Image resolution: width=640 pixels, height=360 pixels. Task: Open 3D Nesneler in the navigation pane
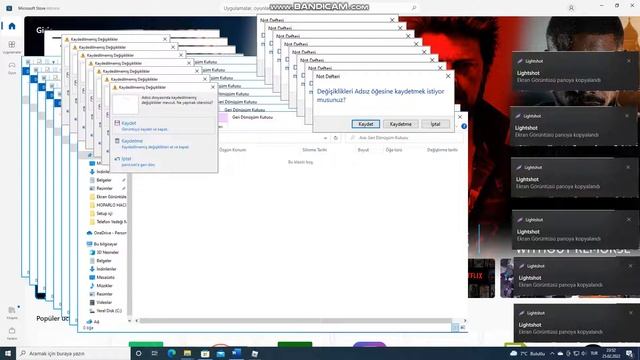[x=104, y=252]
